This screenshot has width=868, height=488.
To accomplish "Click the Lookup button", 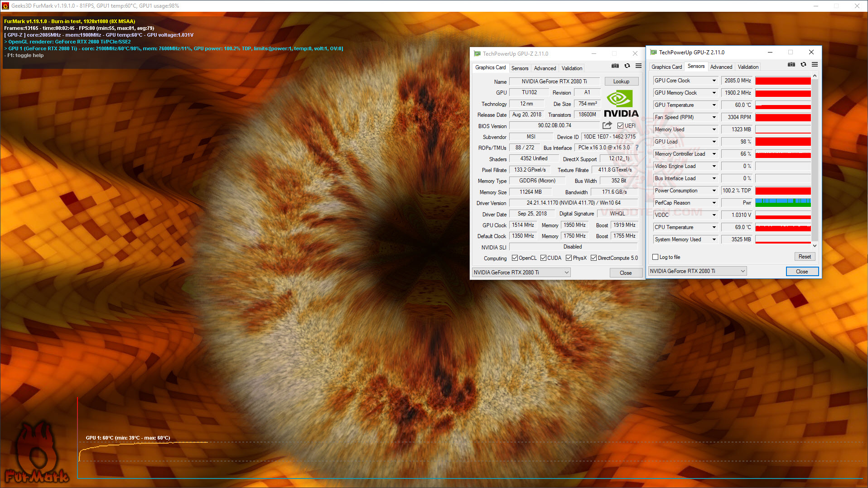I will [621, 81].
